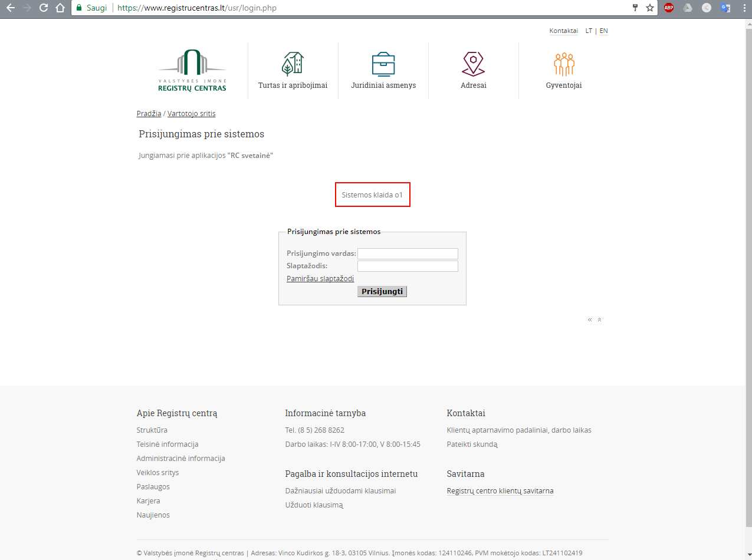Open the Gyventojai menu
Screen dimensions: 752x560
[x=564, y=85]
